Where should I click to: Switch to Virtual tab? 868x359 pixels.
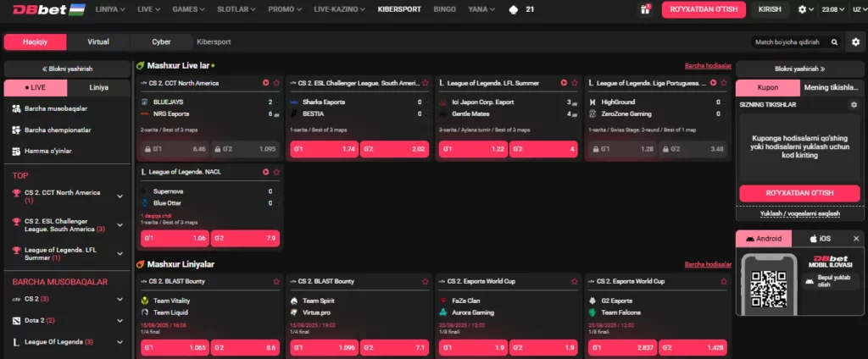tap(98, 42)
